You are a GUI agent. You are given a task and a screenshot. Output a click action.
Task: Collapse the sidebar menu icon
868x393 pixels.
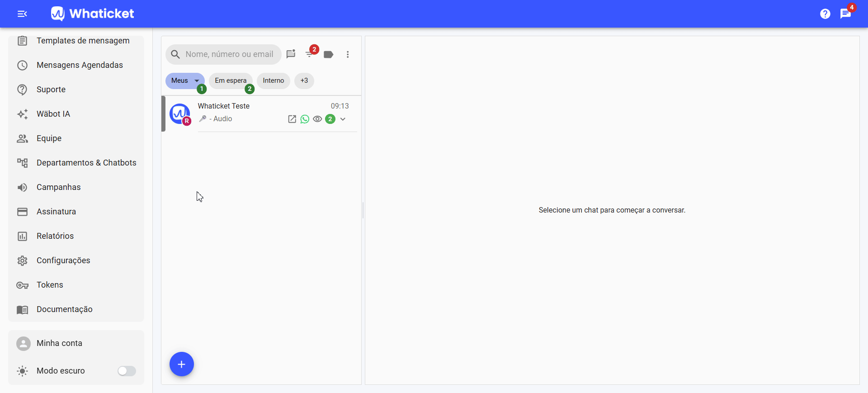click(22, 14)
